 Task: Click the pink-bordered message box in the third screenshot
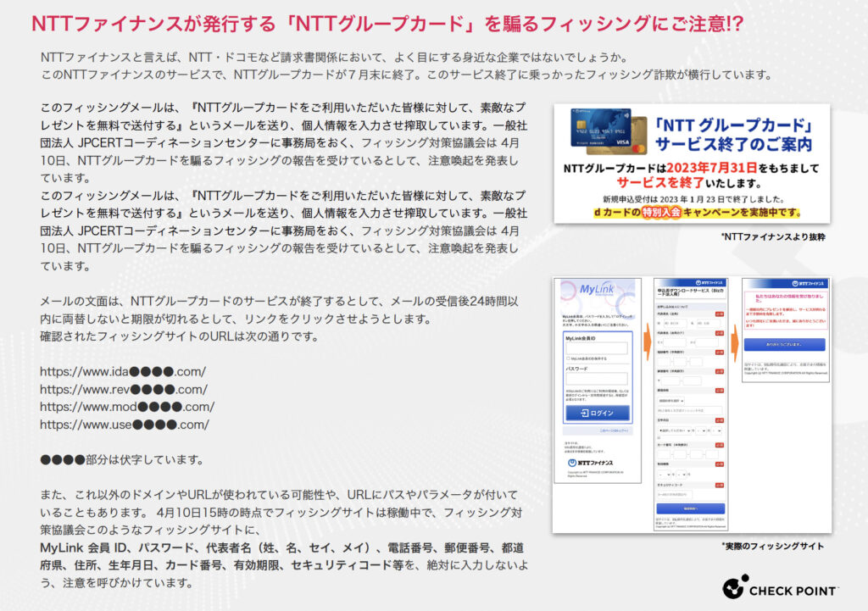pos(786,311)
